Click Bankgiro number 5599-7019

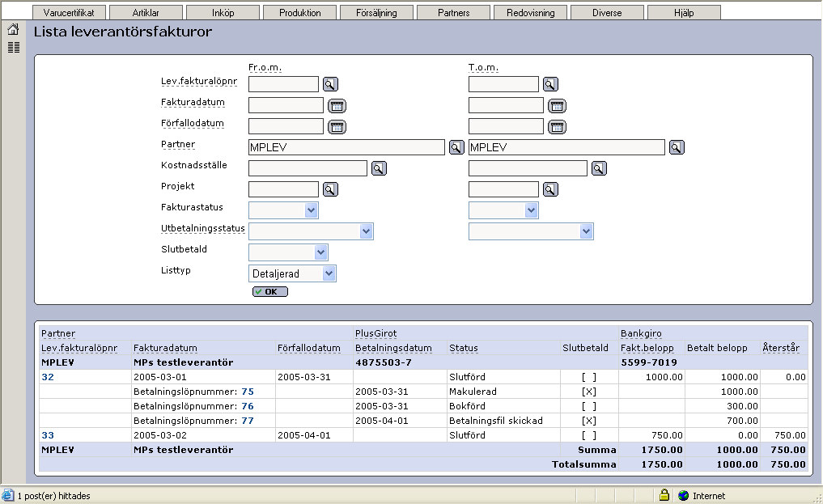(x=649, y=362)
